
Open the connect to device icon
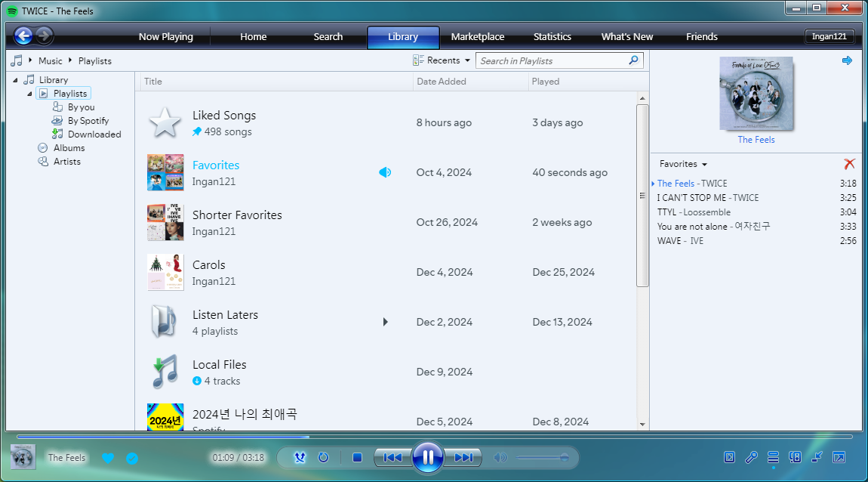795,457
